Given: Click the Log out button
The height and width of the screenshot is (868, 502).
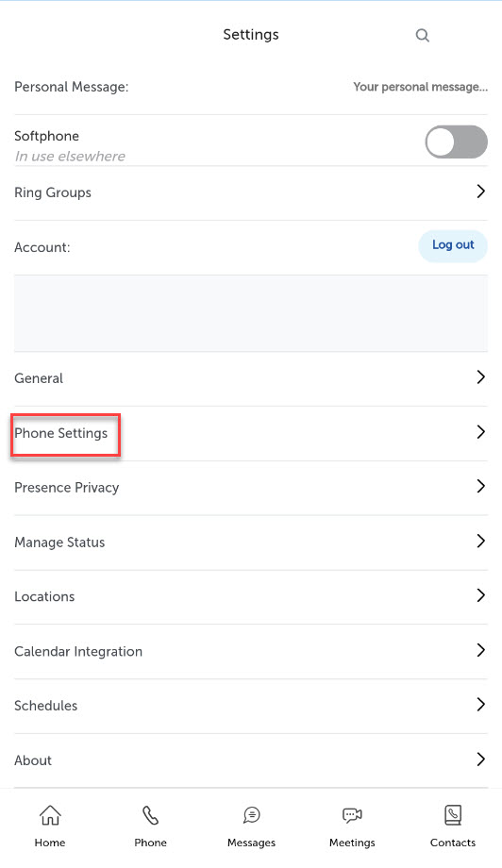Looking at the screenshot, I should click(453, 245).
